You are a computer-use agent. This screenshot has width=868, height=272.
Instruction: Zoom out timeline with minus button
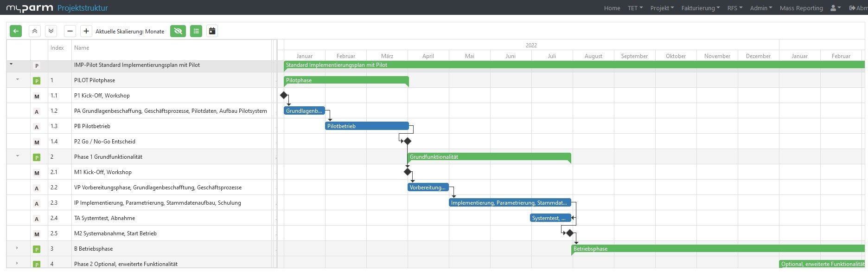tap(70, 31)
